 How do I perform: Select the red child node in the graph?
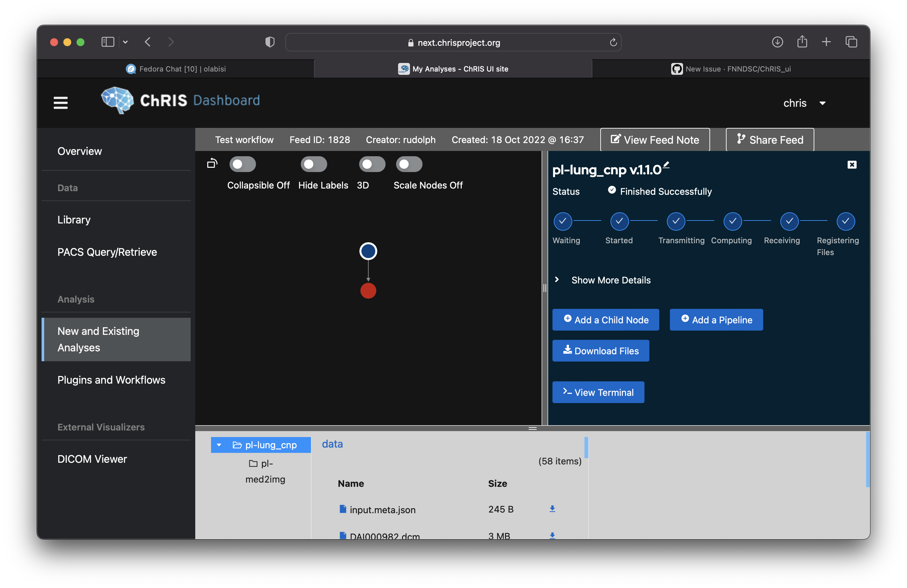(368, 291)
